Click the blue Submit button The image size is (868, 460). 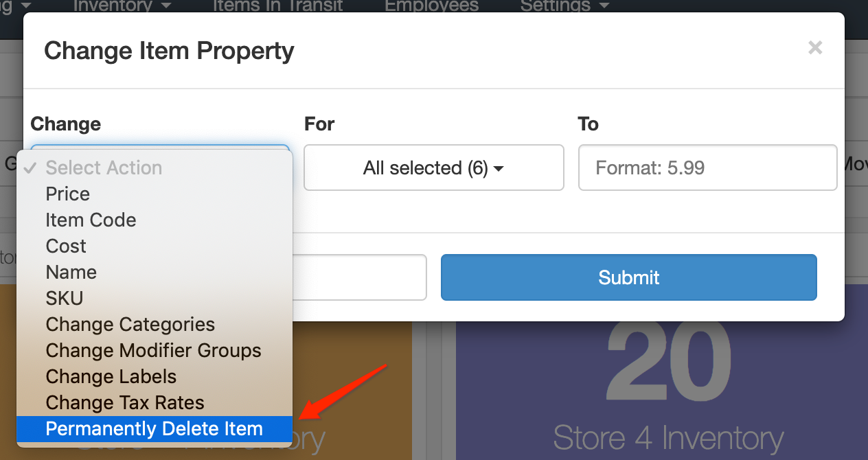628,277
